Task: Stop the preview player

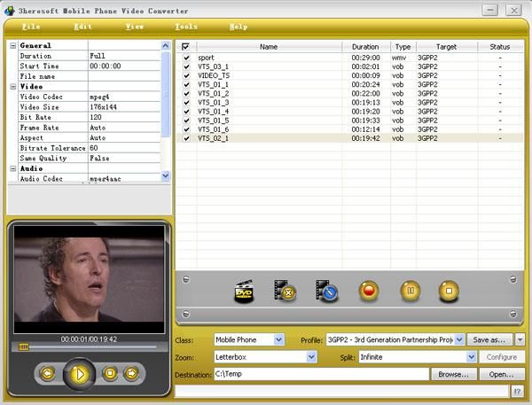Action: 110,373
